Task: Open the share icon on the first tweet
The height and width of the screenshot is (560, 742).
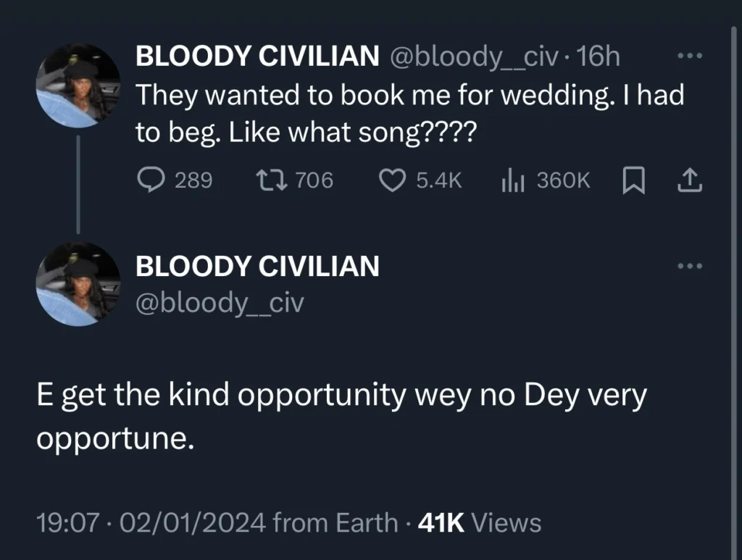Action: point(689,180)
